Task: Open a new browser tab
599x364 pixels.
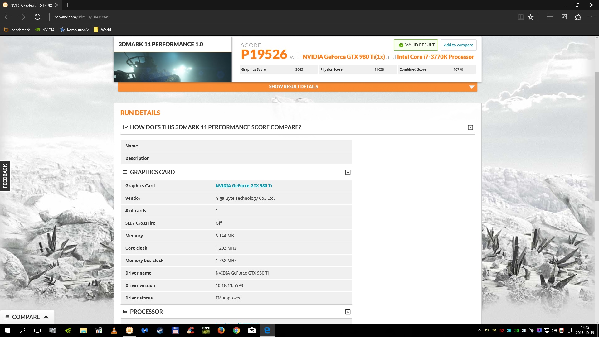Action: click(68, 5)
